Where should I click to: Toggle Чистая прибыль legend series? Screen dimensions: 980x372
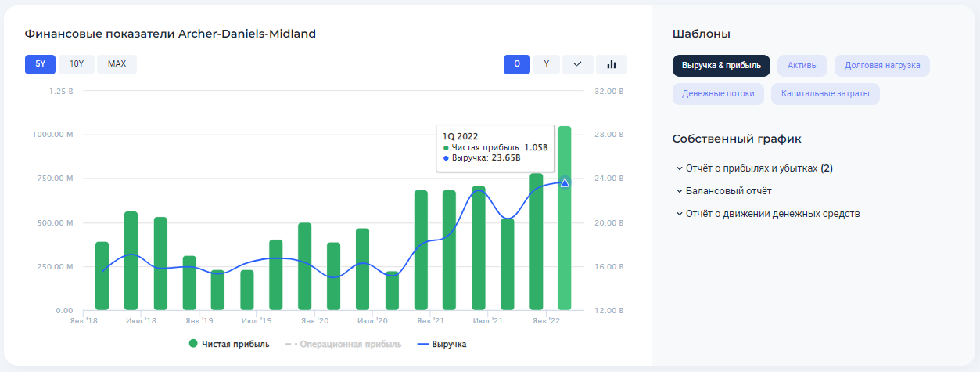click(229, 344)
